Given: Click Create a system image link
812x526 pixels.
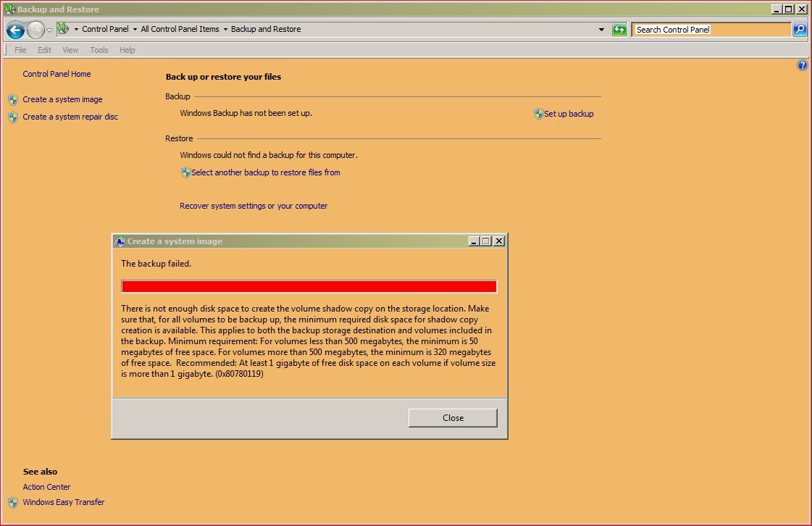Looking at the screenshot, I should click(62, 99).
